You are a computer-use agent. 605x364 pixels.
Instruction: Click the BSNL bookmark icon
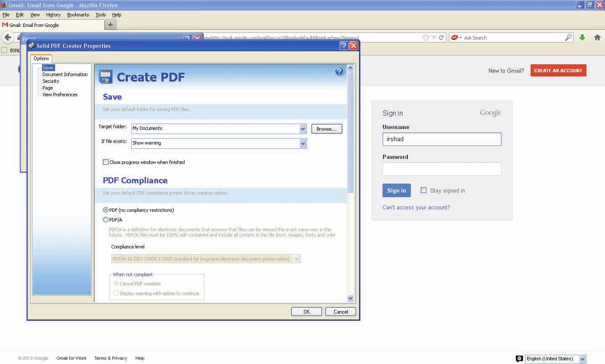tap(4, 50)
